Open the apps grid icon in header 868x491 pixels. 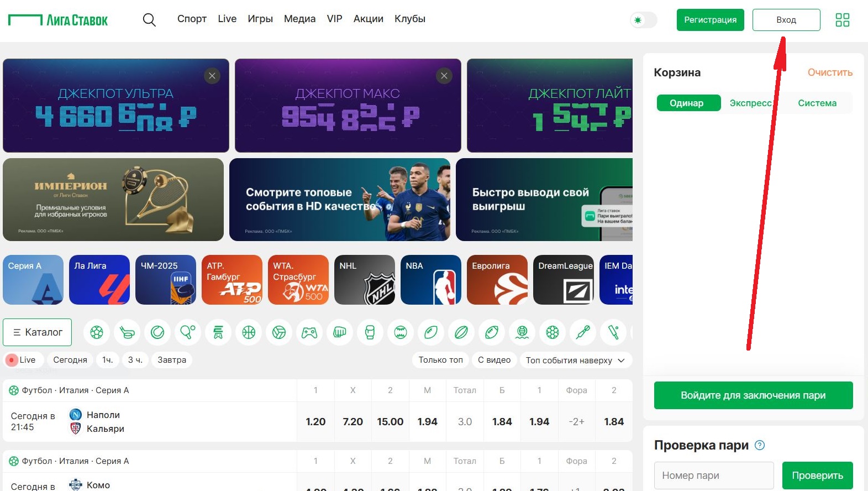coord(842,20)
